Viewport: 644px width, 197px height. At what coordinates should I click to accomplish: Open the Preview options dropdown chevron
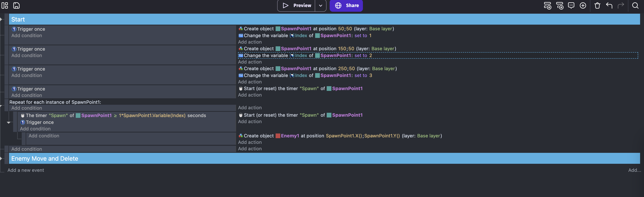click(x=320, y=5)
